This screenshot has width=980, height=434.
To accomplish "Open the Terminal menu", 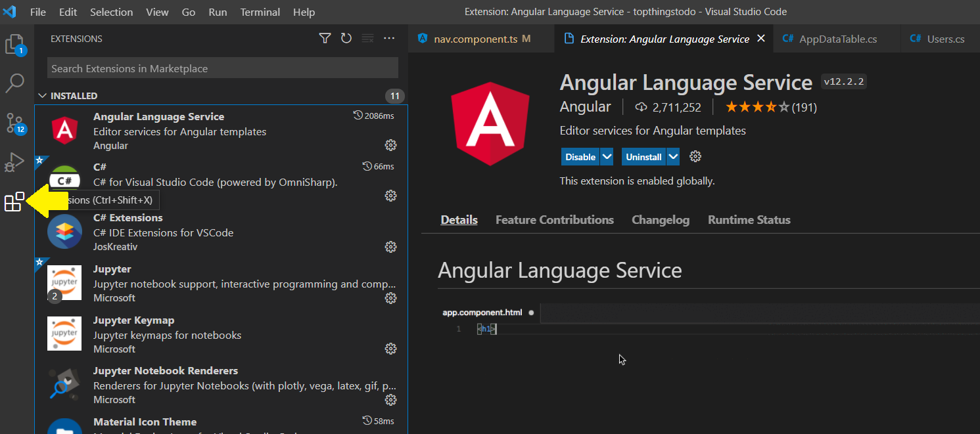I will coord(260,12).
